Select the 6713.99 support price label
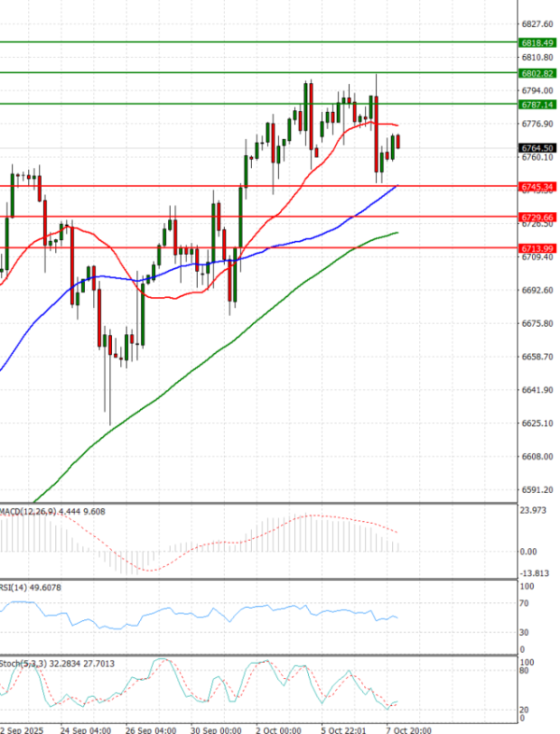This screenshot has height=734, width=560. 538,247
